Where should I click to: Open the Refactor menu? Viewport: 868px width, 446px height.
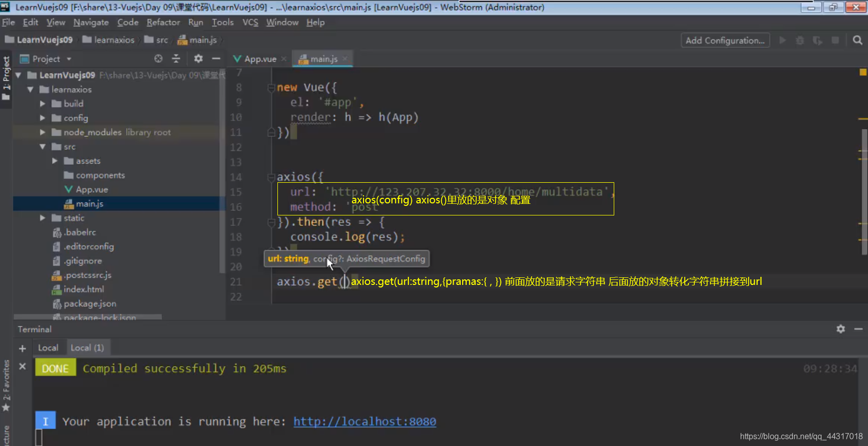coord(163,22)
